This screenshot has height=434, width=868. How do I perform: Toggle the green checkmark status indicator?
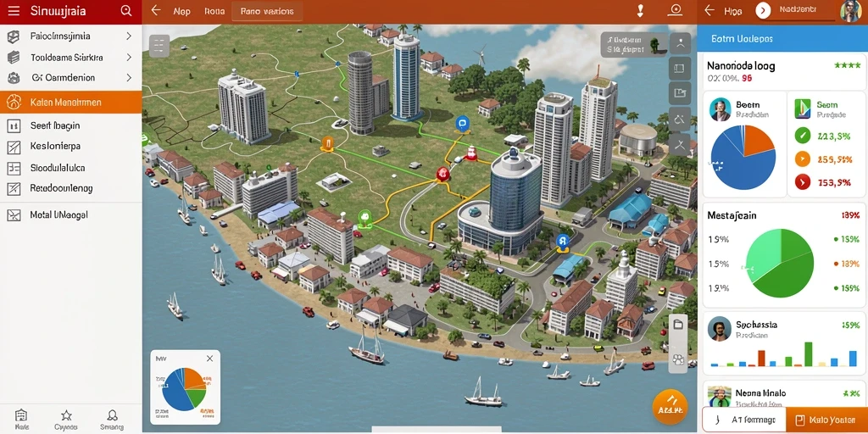[x=802, y=135]
